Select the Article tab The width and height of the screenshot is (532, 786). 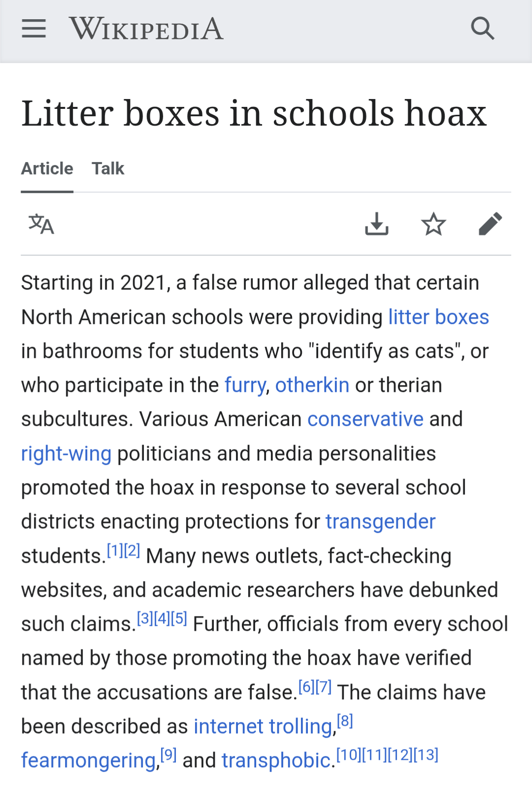click(47, 169)
